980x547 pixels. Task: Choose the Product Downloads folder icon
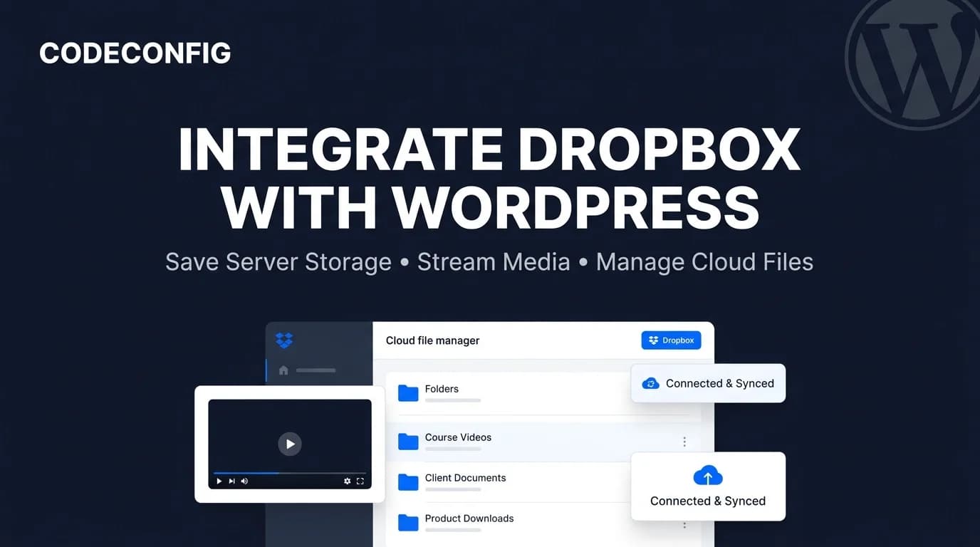coord(408,523)
